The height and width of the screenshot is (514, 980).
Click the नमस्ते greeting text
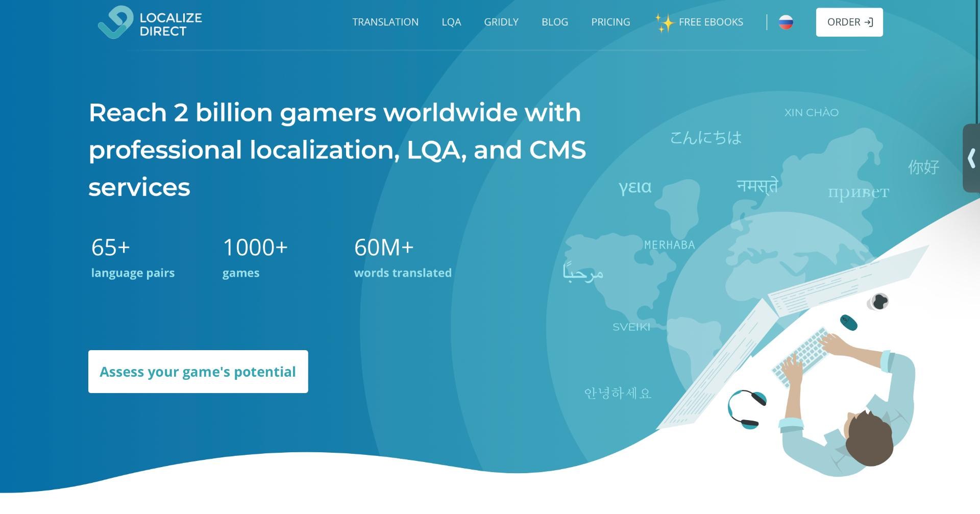click(757, 185)
